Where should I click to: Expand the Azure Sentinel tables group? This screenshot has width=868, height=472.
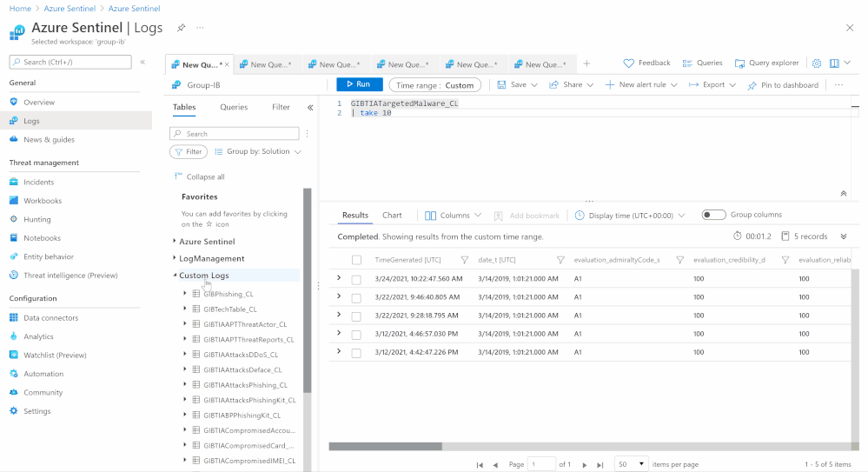[207, 242]
